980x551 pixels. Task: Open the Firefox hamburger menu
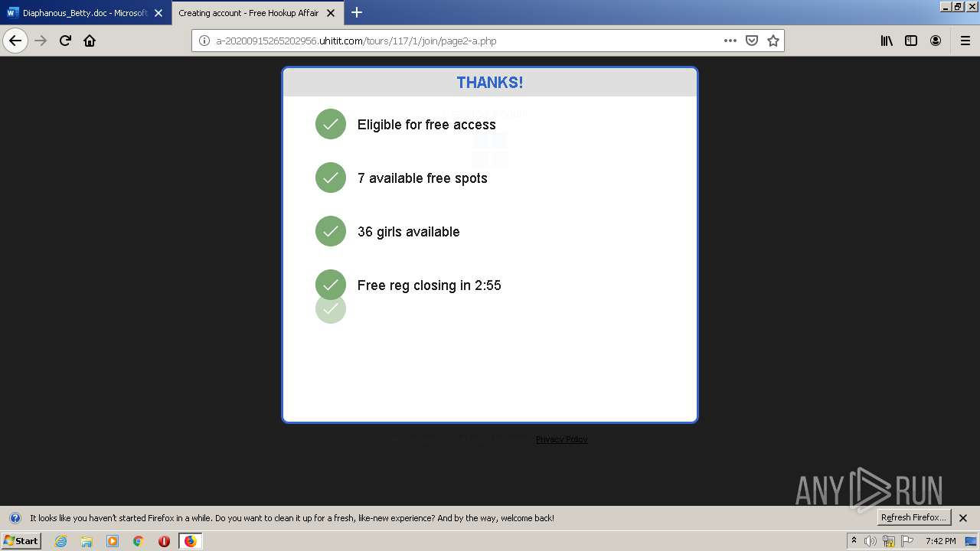coord(965,41)
